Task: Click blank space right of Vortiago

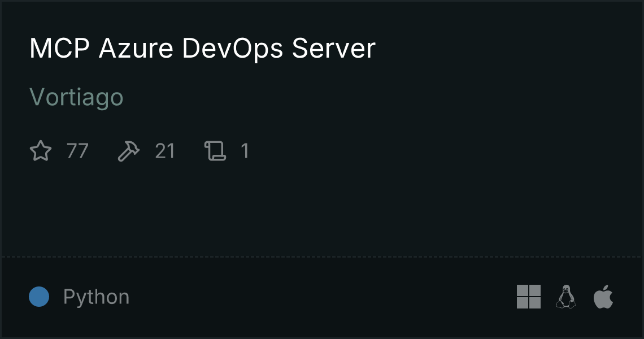Action: point(369,97)
